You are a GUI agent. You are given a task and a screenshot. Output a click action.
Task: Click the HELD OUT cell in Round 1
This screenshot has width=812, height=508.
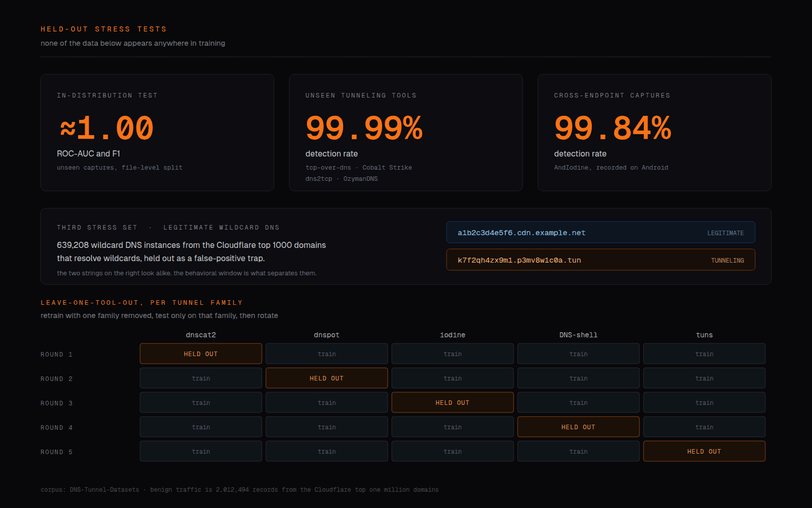coord(201,354)
